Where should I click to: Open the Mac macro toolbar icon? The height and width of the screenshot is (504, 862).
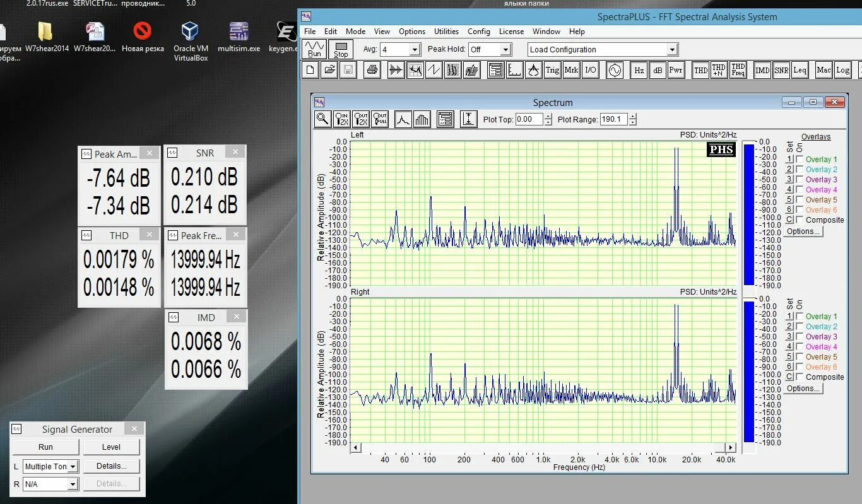pyautogui.click(x=824, y=70)
